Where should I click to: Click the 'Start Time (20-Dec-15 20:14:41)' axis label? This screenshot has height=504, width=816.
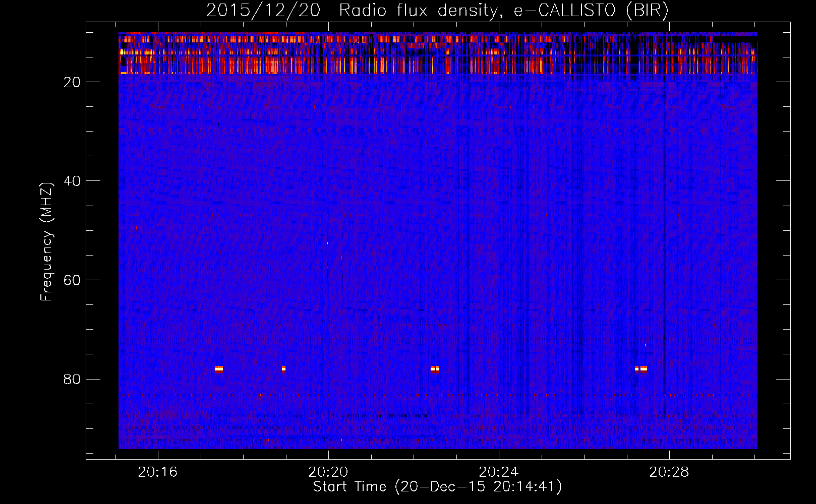tap(437, 487)
